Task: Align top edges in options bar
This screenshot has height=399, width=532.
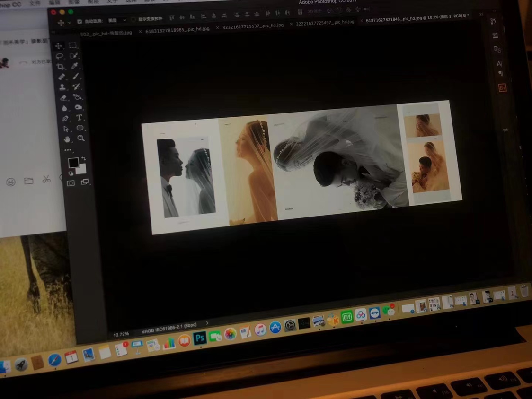Action: (172, 17)
